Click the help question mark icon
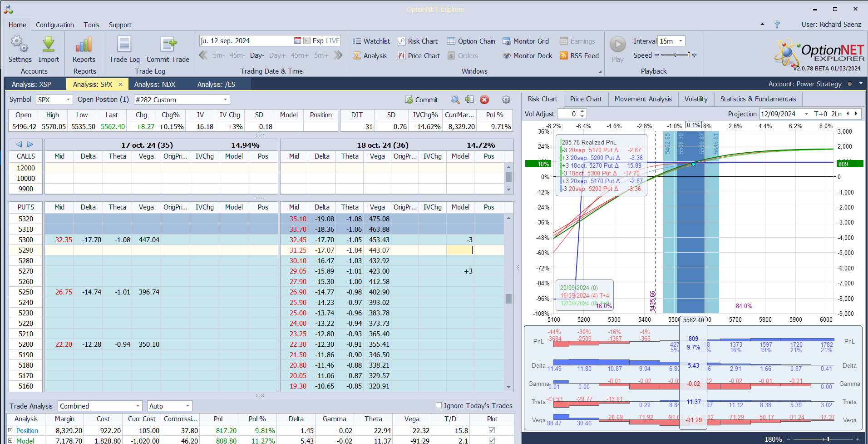 (777, 25)
